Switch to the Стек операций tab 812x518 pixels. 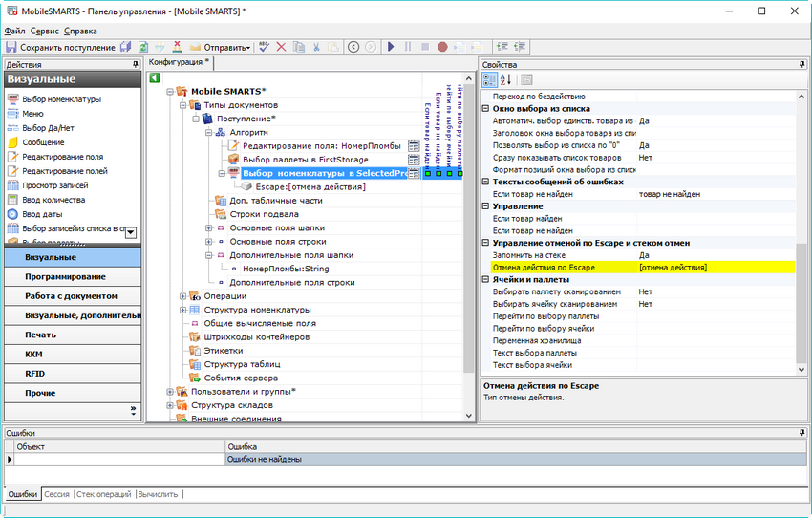[104, 494]
